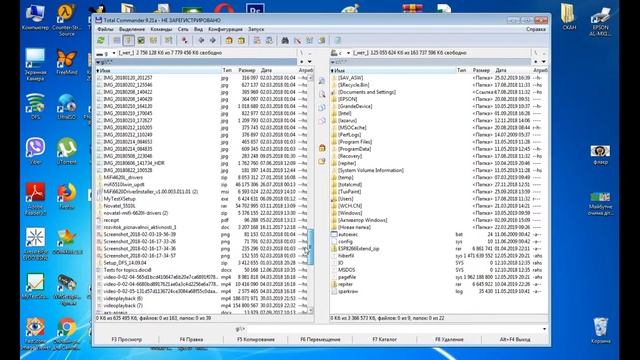Click the F3 Просмотр button
Screen dimensions: 640x360
[127, 339]
